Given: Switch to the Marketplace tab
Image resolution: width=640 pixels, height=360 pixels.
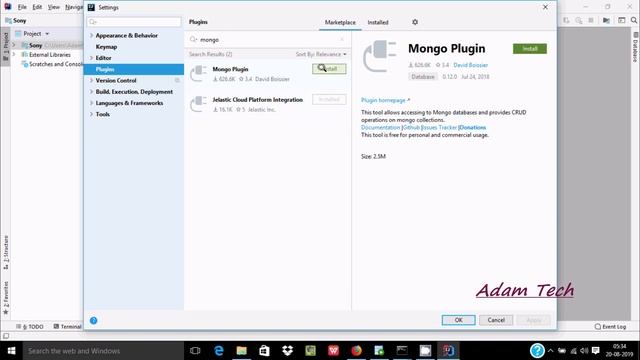Looking at the screenshot, I should [340, 22].
